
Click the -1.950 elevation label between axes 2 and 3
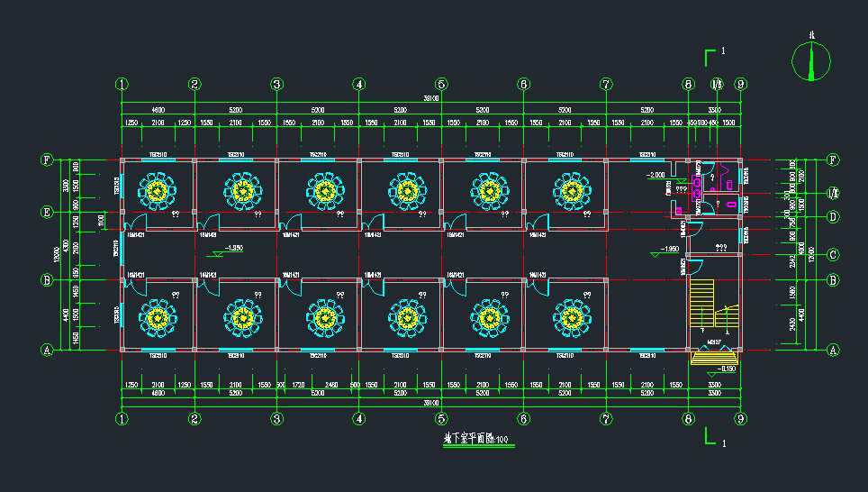click(x=233, y=248)
